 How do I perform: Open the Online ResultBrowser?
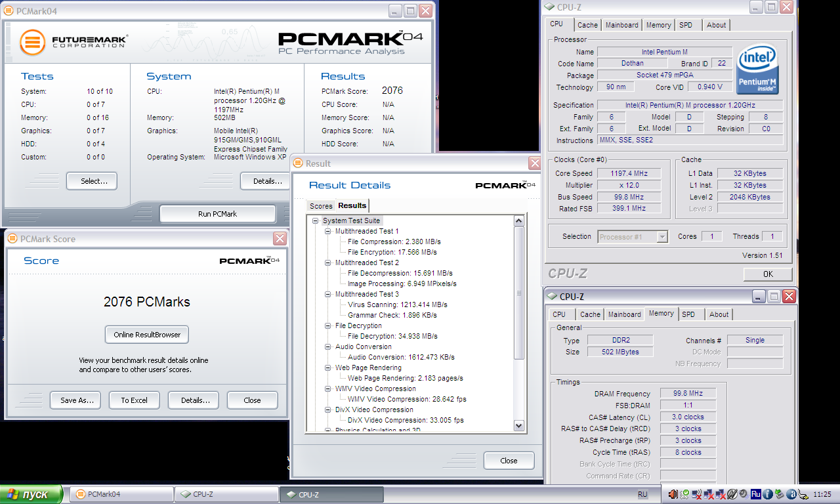pyautogui.click(x=147, y=335)
